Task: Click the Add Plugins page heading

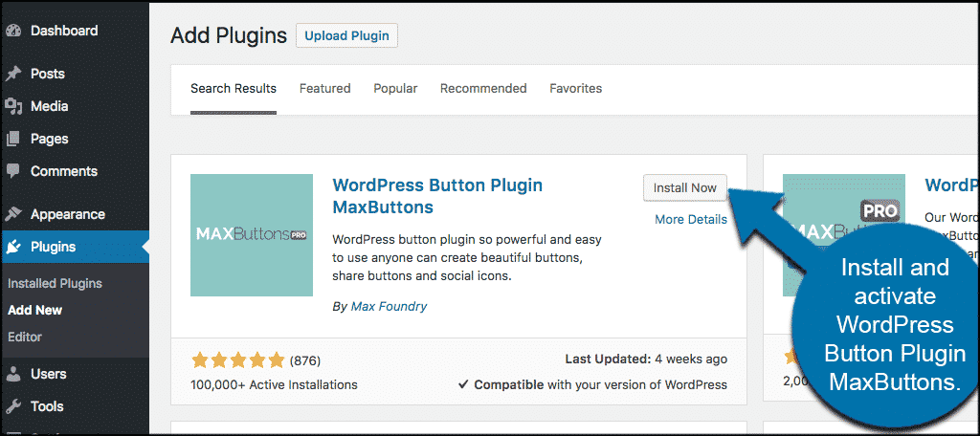Action: (x=228, y=35)
